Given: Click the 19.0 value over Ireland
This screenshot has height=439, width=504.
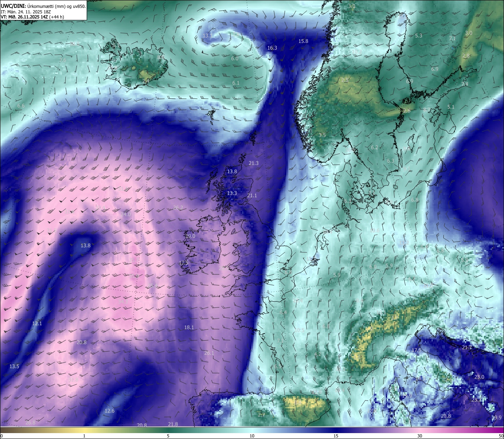Looking at the screenshot, I should [190, 236].
